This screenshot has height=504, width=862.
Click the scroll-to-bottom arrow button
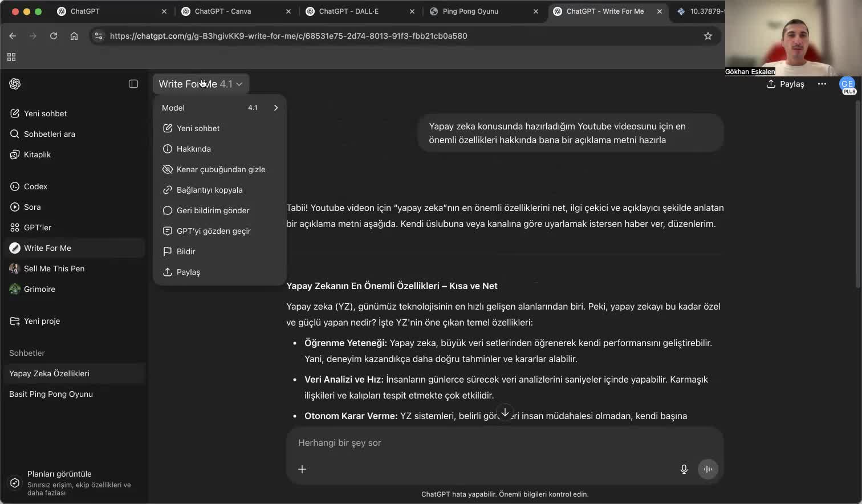click(x=505, y=412)
